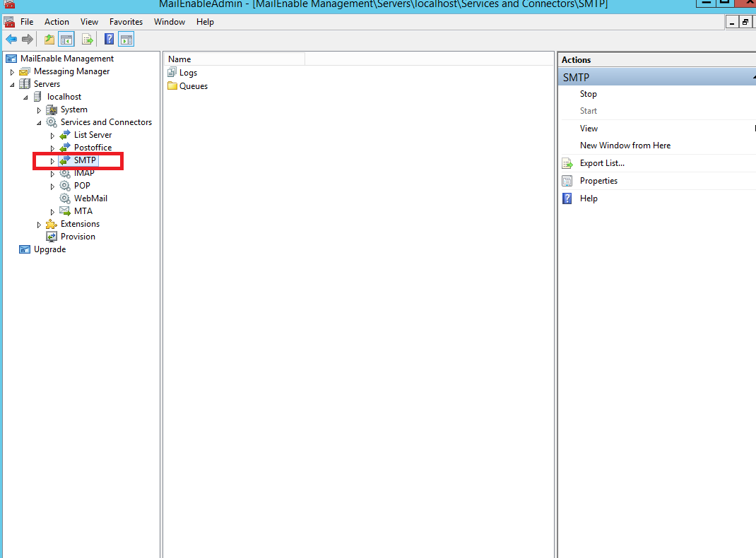
Task: Click the Export List toolbar icon
Action: click(88, 39)
